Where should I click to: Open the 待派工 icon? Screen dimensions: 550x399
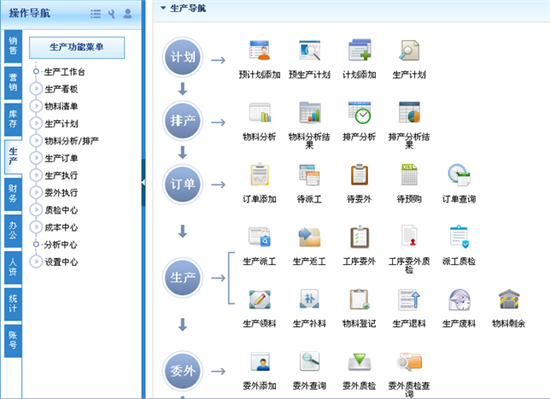pos(309,175)
